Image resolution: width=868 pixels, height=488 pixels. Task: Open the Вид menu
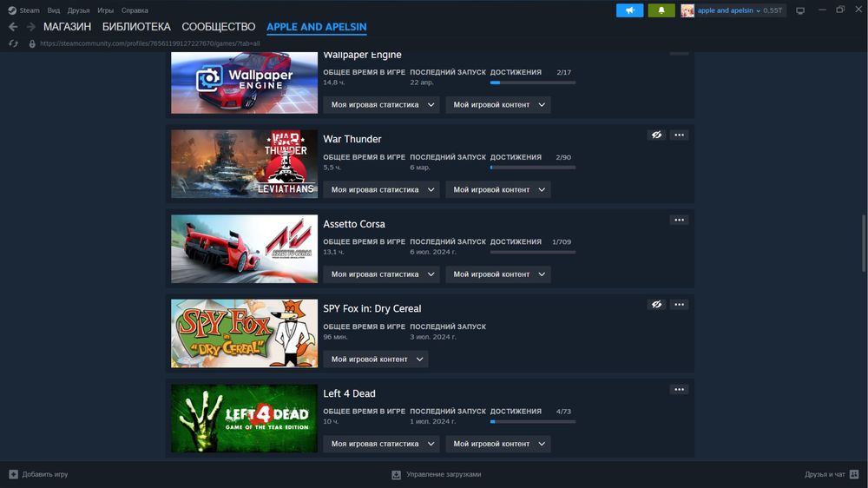(x=54, y=10)
